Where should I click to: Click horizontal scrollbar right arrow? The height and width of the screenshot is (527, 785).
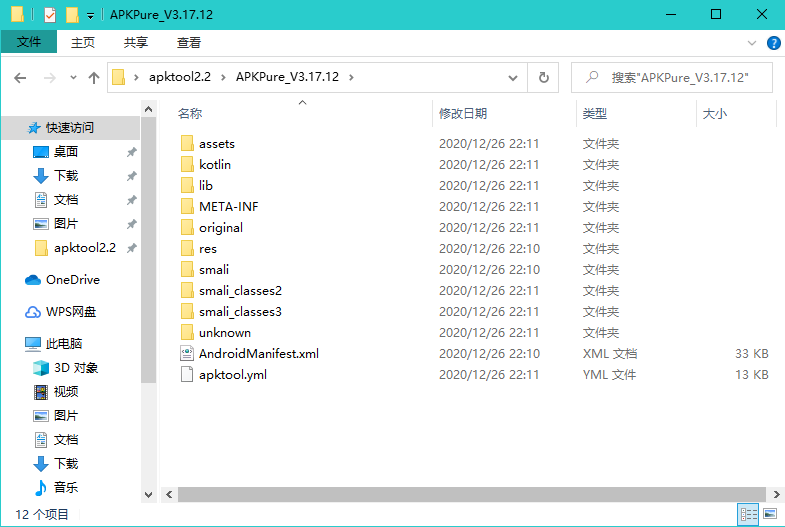pos(776,494)
